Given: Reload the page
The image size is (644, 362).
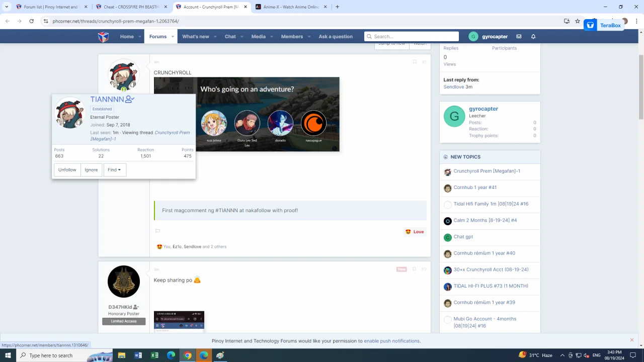Looking at the screenshot, I should [x=31, y=21].
